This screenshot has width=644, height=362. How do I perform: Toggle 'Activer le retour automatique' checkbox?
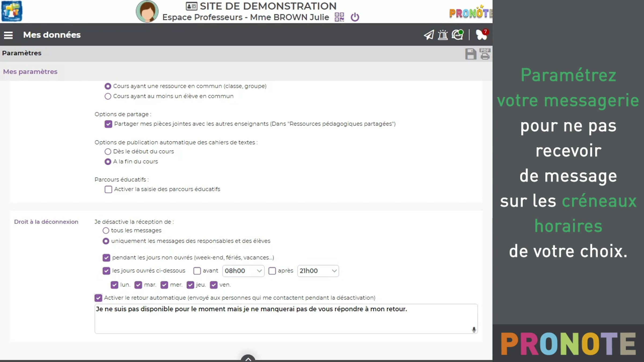(98, 298)
